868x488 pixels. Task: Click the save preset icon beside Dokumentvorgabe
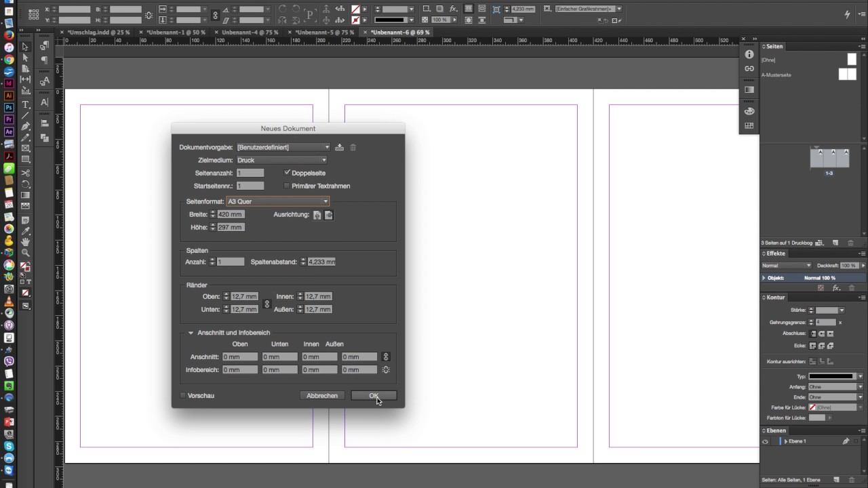point(340,147)
